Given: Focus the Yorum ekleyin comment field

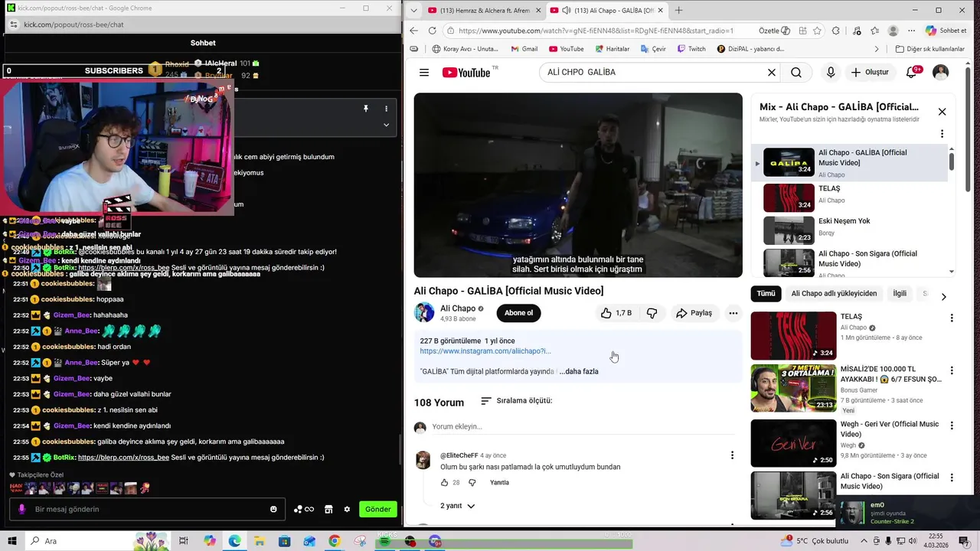Looking at the screenshot, I should coord(582,426).
